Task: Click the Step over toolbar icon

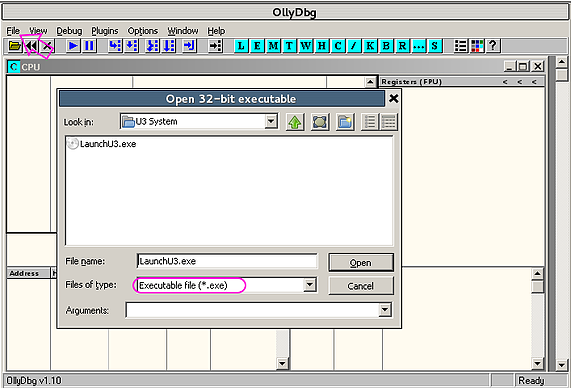Action: click(x=131, y=46)
